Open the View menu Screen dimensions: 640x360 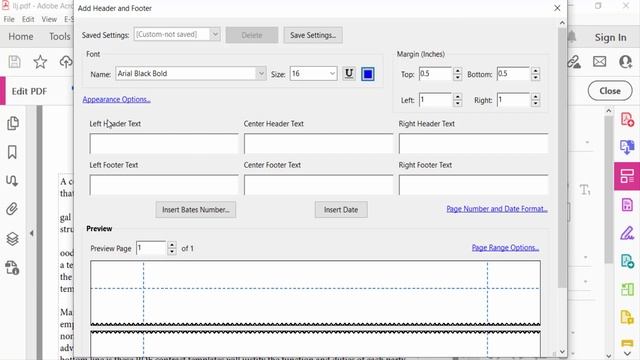49,19
